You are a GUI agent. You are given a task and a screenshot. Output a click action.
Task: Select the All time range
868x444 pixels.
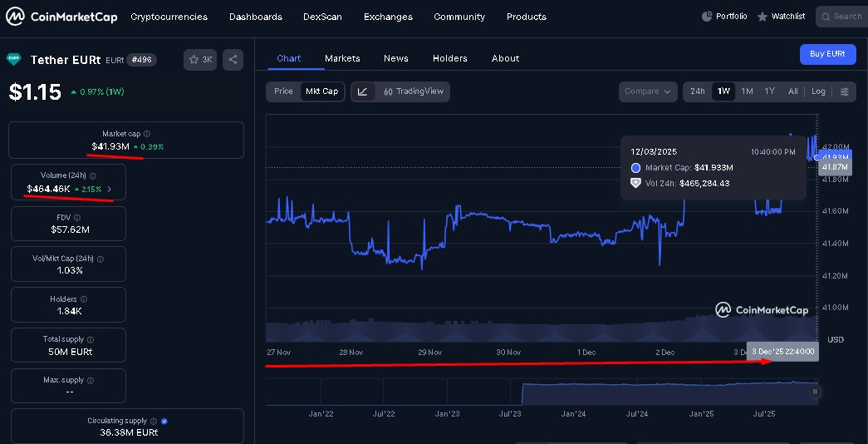[x=792, y=91]
